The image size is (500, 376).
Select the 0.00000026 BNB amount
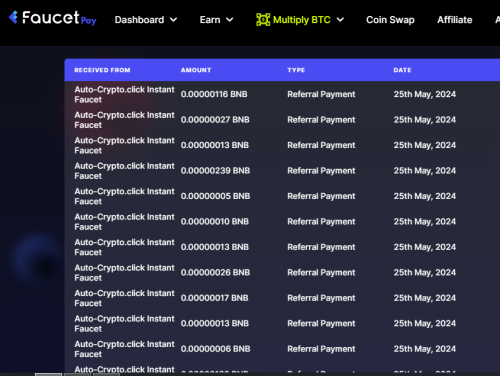pyautogui.click(x=215, y=272)
